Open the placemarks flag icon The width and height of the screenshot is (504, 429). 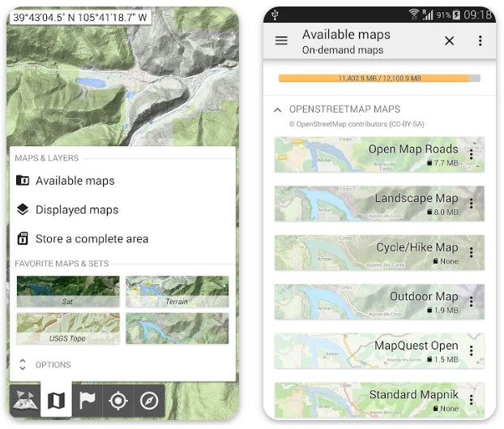tap(88, 401)
